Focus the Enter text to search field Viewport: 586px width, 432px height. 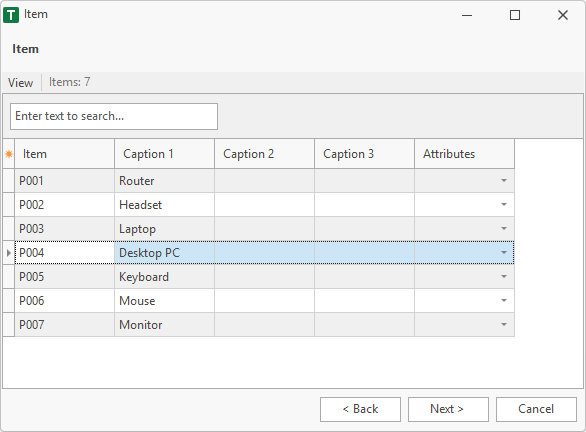click(x=114, y=117)
